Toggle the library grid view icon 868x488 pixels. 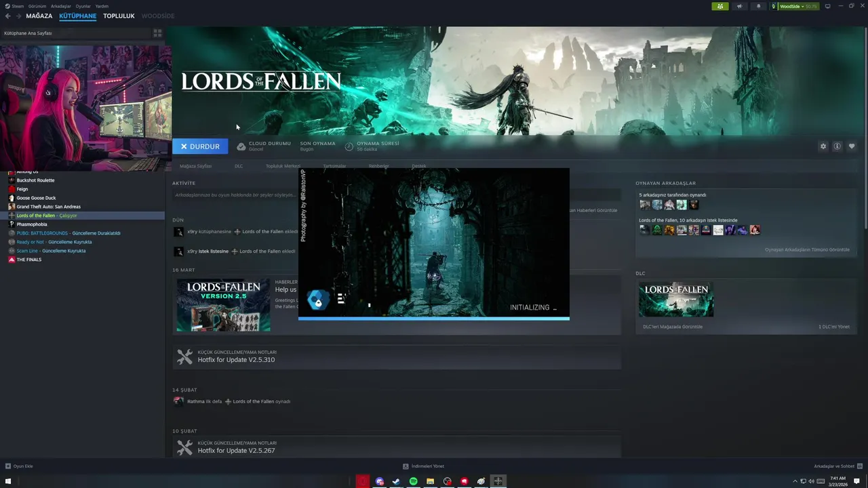click(x=157, y=33)
